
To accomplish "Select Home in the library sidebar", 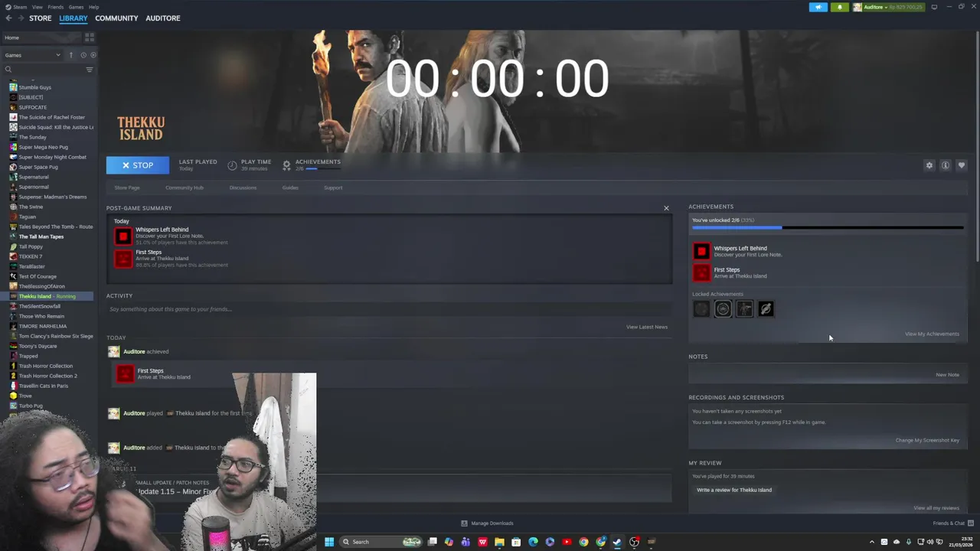I will [x=42, y=37].
